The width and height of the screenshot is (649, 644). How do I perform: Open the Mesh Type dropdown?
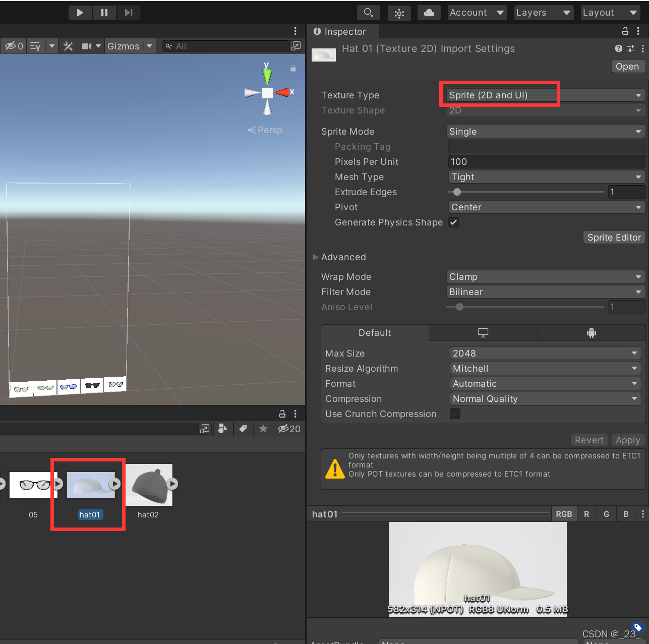(x=547, y=177)
